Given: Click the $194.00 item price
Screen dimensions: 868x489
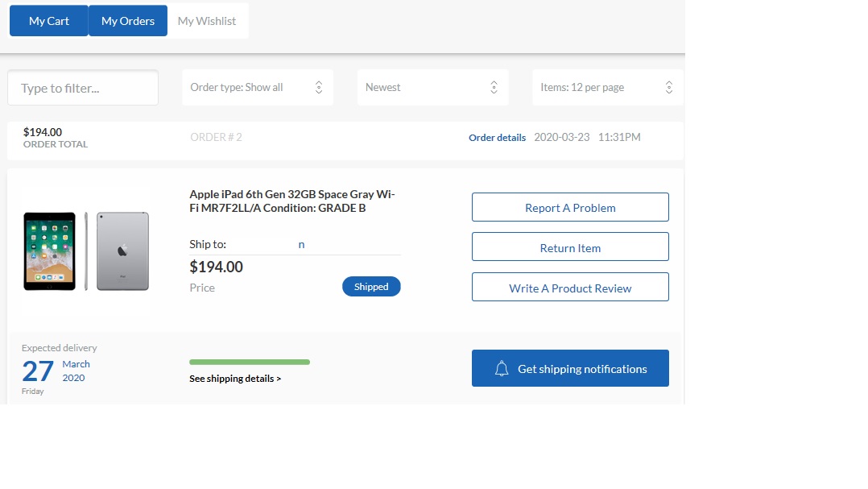Looking at the screenshot, I should pos(217,267).
